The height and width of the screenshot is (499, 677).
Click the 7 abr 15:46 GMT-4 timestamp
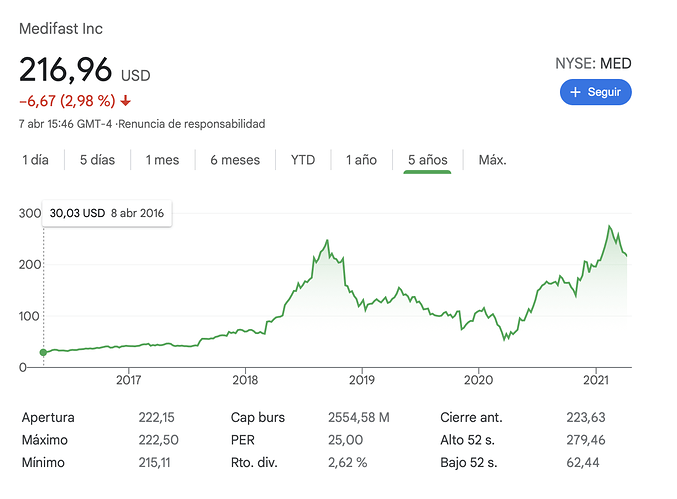(65, 124)
